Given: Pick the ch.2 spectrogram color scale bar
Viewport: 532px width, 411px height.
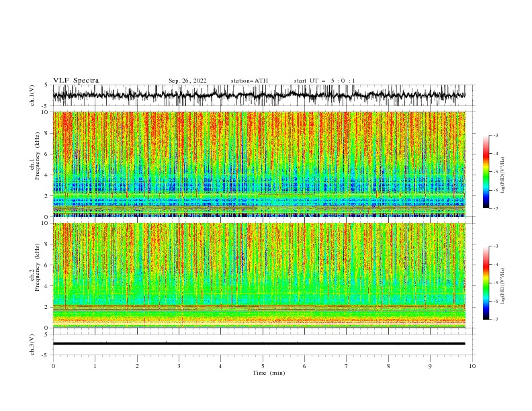Looking at the screenshot, I should 486,283.
